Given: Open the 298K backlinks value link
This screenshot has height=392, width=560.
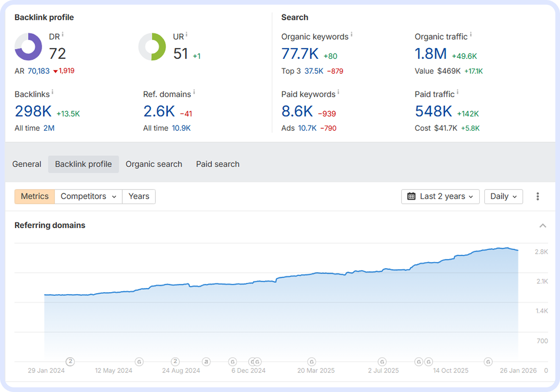Looking at the screenshot, I should pyautogui.click(x=33, y=112).
